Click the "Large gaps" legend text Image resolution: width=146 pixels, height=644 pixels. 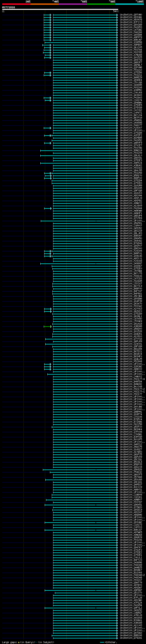coord(10,642)
